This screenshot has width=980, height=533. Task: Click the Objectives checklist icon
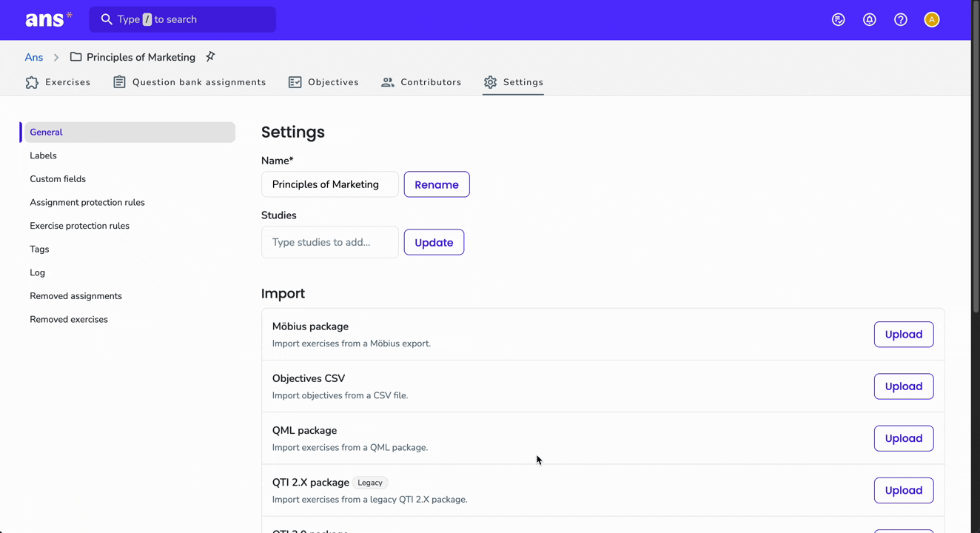(295, 82)
